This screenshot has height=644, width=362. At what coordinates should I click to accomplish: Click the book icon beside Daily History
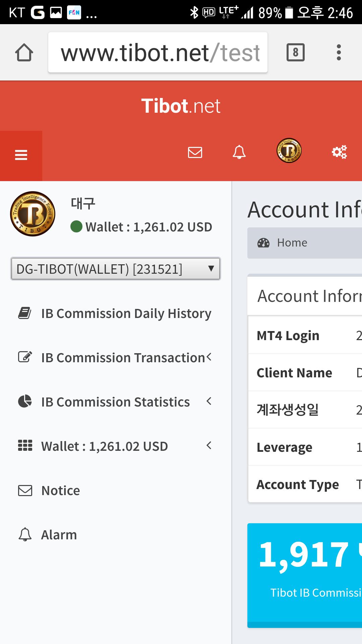tap(24, 313)
